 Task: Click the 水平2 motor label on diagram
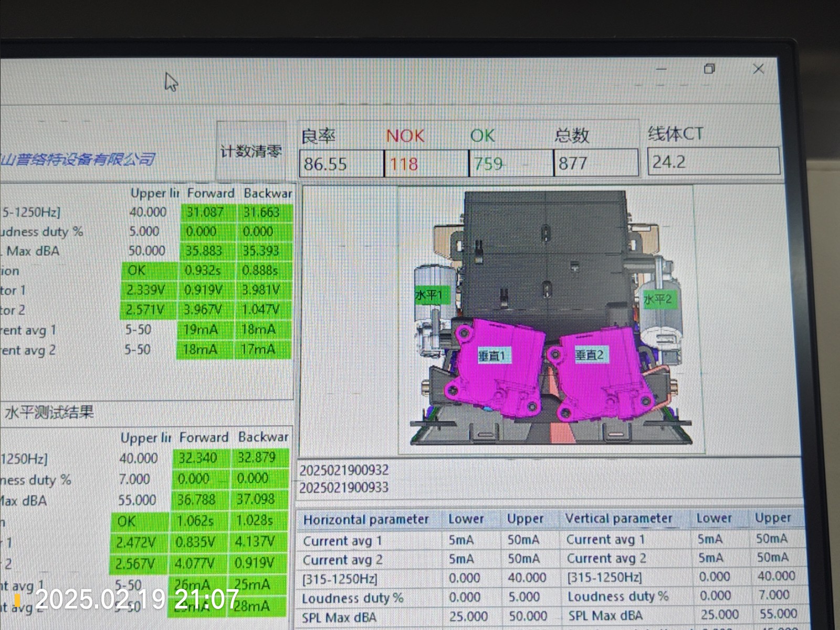pyautogui.click(x=657, y=300)
